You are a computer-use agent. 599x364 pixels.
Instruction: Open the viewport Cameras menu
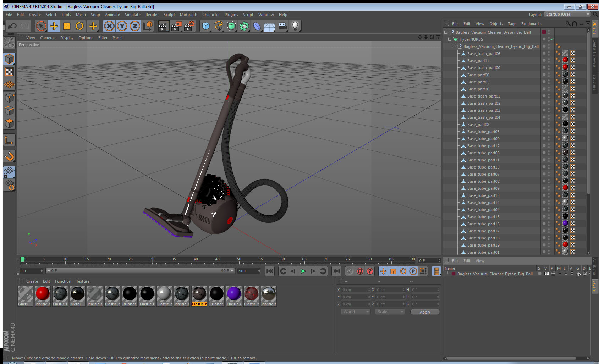pyautogui.click(x=48, y=38)
